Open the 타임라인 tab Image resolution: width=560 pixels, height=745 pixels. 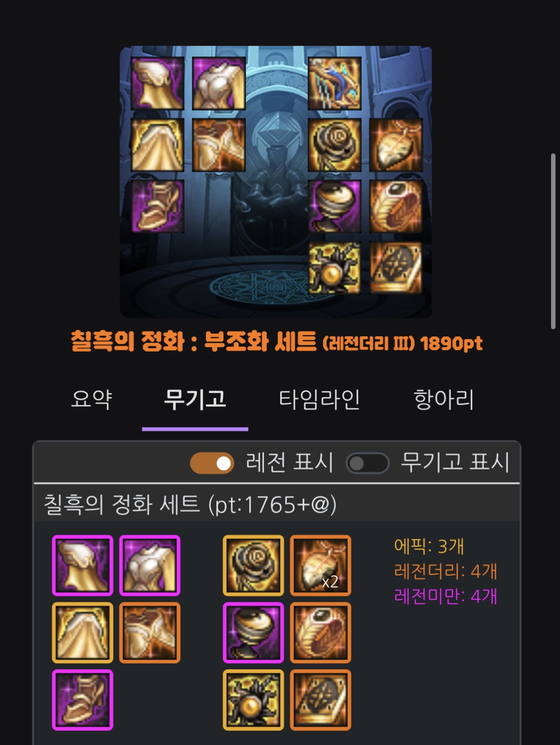click(319, 399)
